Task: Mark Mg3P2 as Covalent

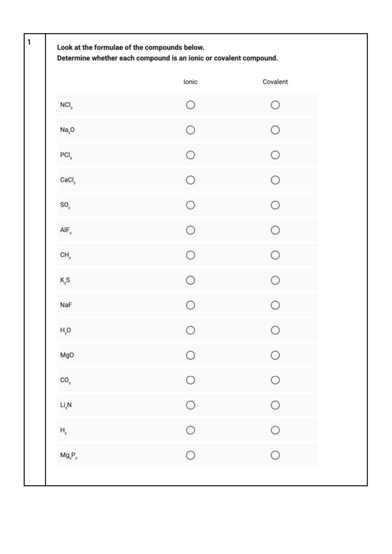Action: [275, 455]
